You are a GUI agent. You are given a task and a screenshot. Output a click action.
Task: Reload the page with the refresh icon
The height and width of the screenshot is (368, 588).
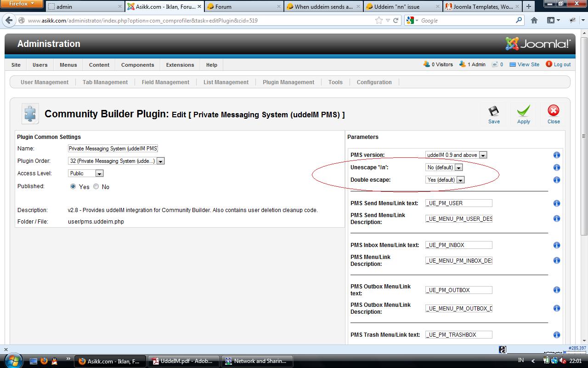[x=396, y=20]
